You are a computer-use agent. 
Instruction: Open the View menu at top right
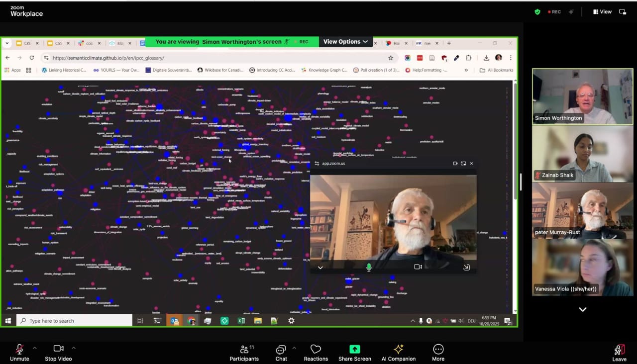602,12
